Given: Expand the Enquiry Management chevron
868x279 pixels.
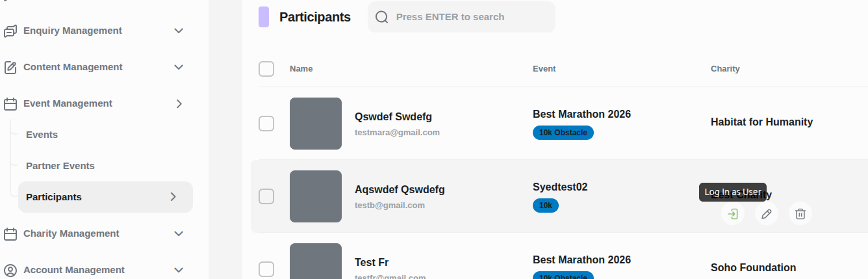Looking at the screenshot, I should tap(179, 31).
